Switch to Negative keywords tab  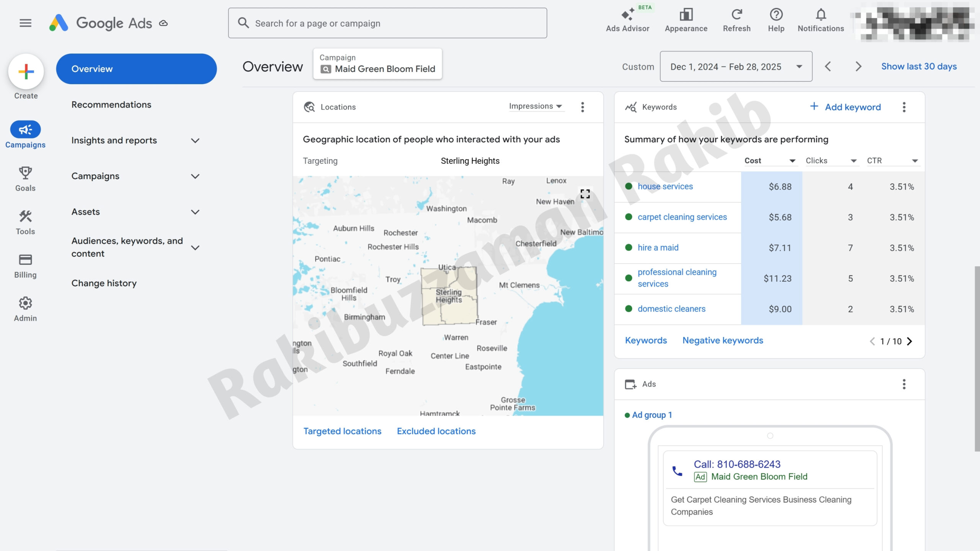click(x=722, y=340)
